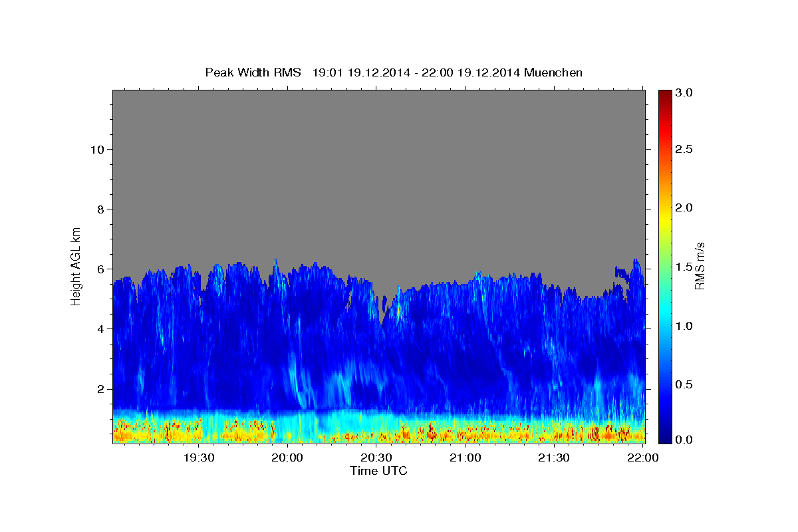Click the colorbar value 2.0
Screen dimensions: 798x532
point(686,207)
